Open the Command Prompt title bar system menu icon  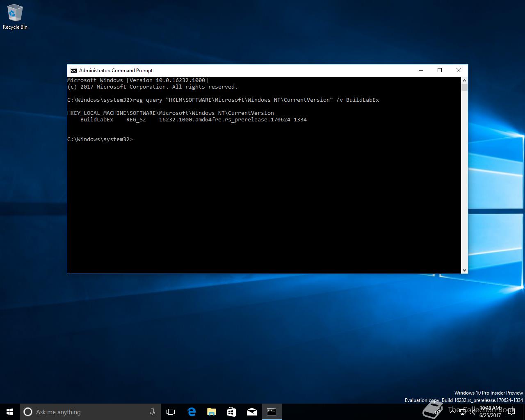coord(73,71)
